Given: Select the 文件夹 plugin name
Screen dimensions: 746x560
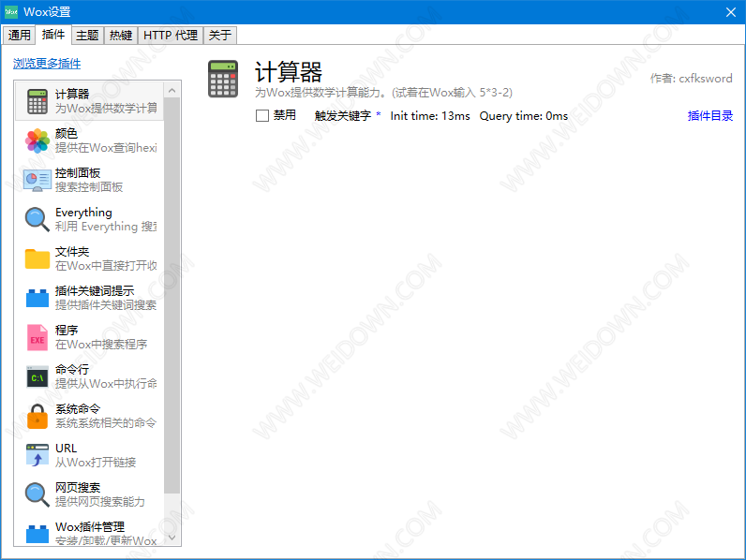Looking at the screenshot, I should (72, 252).
